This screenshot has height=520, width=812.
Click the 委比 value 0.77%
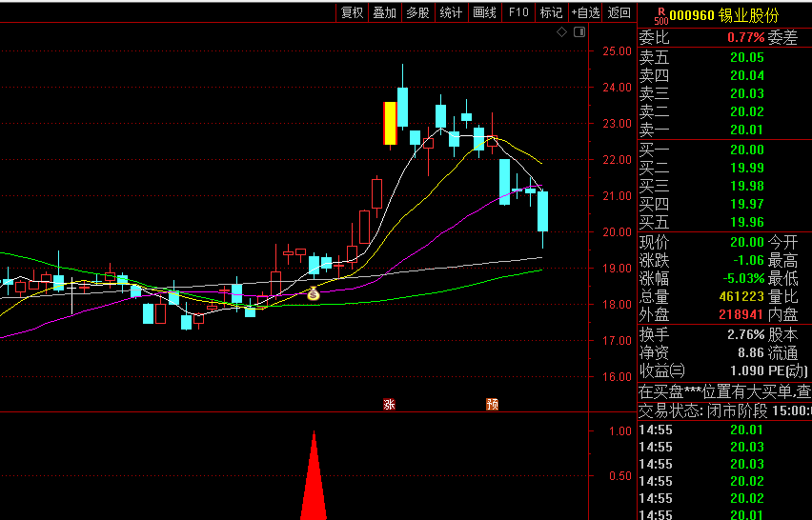coord(745,37)
